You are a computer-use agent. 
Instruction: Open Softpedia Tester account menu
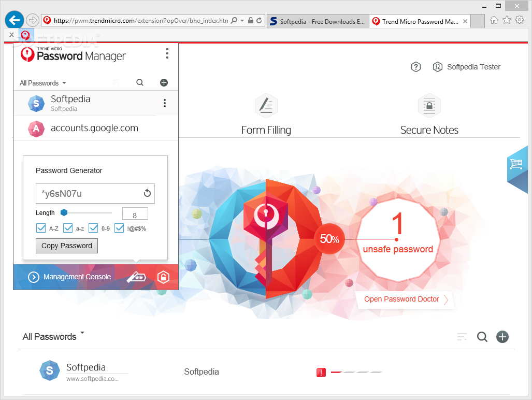[467, 67]
